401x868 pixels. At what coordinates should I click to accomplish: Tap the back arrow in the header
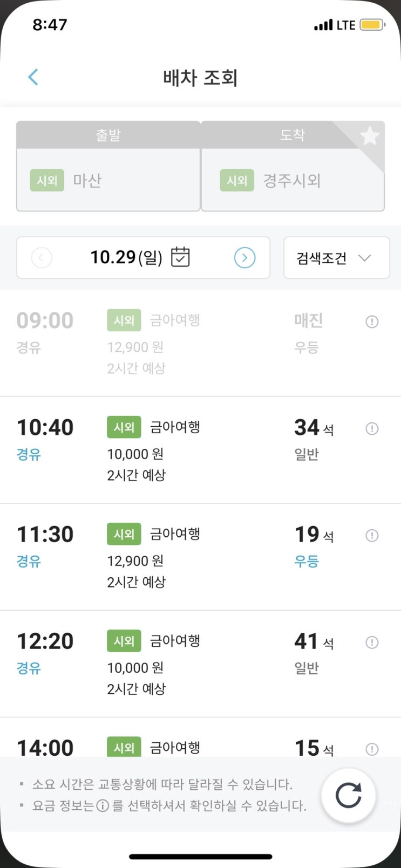coord(33,77)
